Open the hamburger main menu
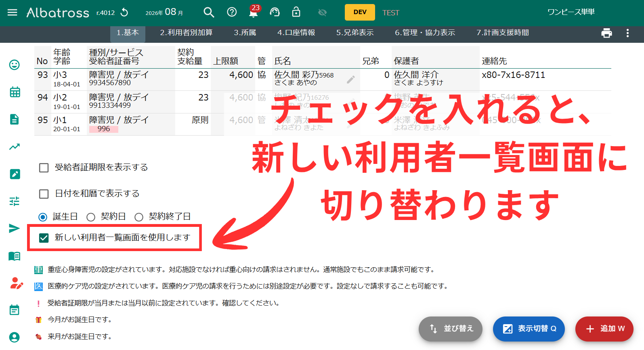Screen dimensions: 644x350 coord(13,13)
